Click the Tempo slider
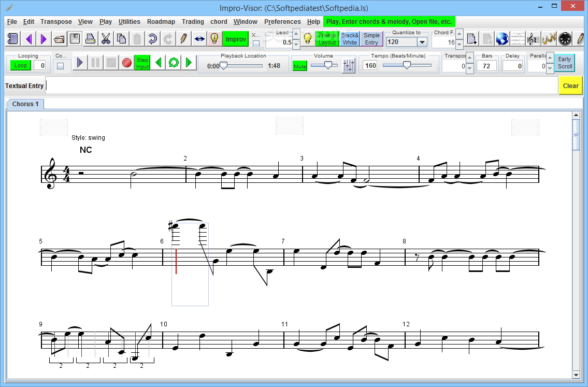Screen dimensions: 588x387 [407, 65]
